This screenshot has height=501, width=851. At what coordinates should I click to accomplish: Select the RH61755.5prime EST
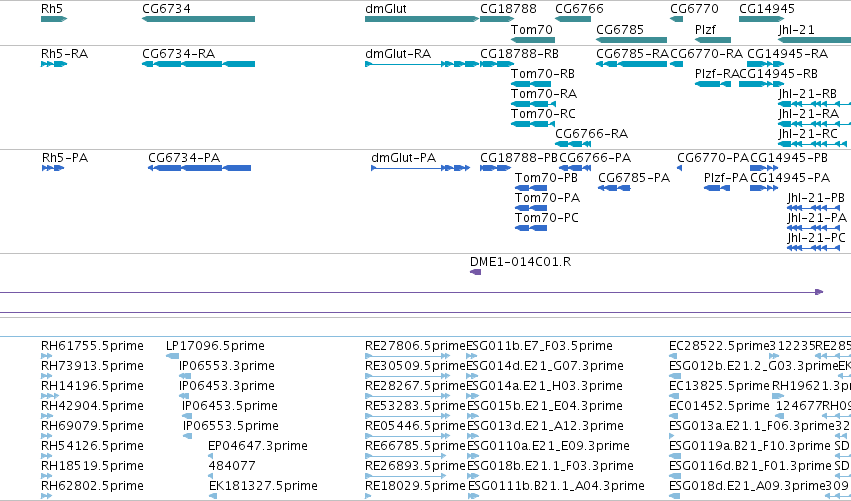click(46, 356)
